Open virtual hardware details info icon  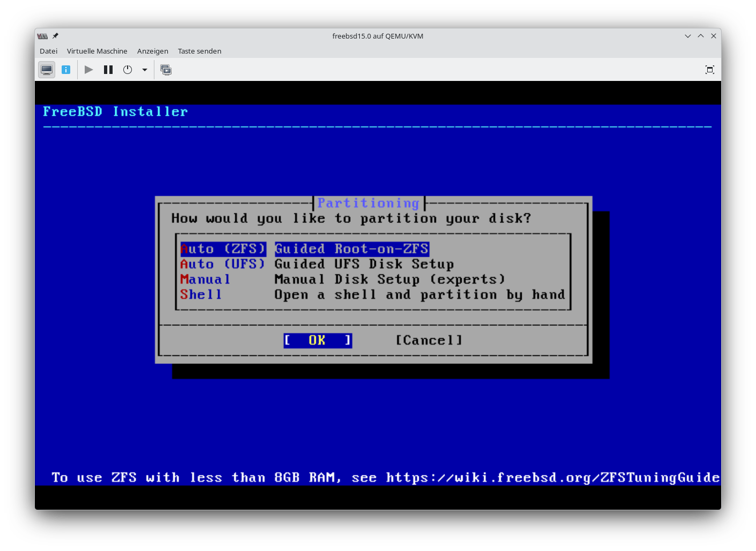point(66,70)
